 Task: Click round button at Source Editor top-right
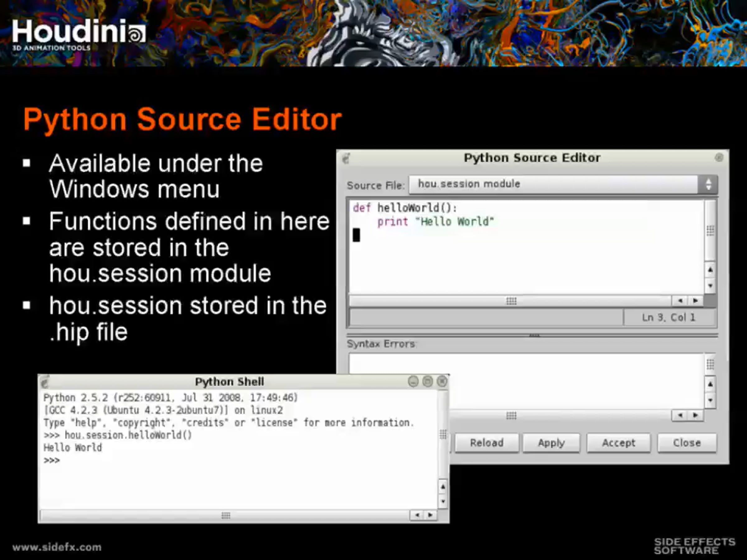(x=719, y=158)
